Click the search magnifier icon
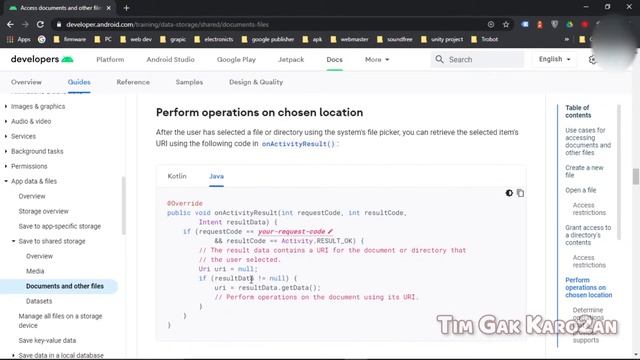640x360 pixels. pyautogui.click(x=439, y=59)
